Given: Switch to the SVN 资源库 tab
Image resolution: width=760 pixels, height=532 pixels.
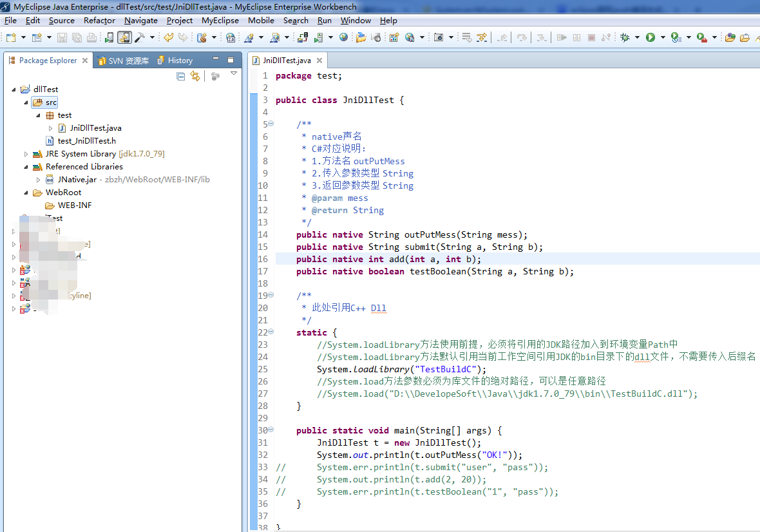Looking at the screenshot, I should [x=123, y=61].
